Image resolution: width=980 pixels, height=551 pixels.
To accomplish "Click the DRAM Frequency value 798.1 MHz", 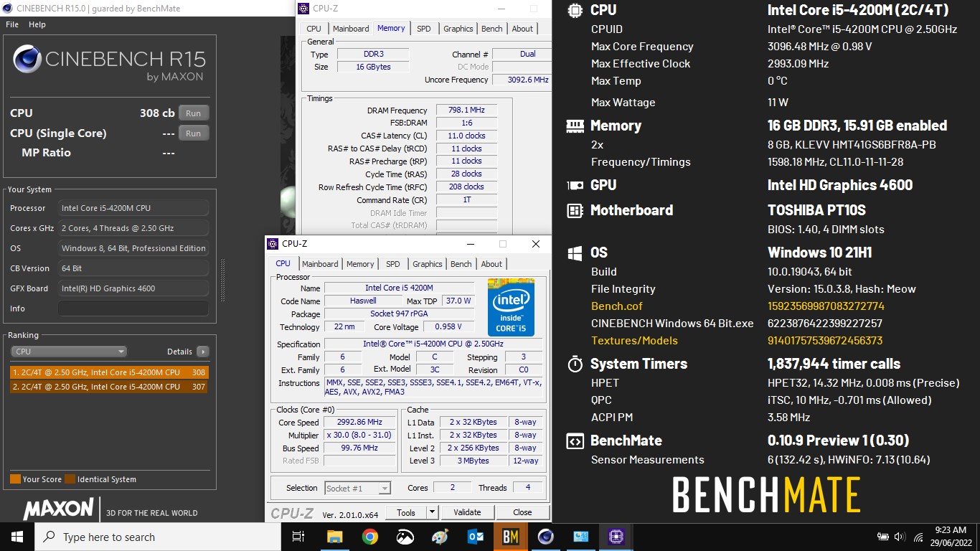I will pyautogui.click(x=466, y=110).
